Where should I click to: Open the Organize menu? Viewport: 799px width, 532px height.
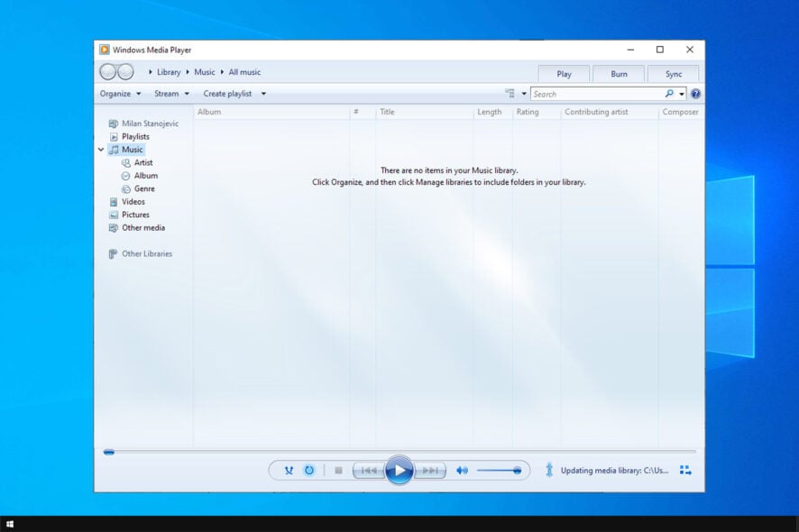pos(120,94)
